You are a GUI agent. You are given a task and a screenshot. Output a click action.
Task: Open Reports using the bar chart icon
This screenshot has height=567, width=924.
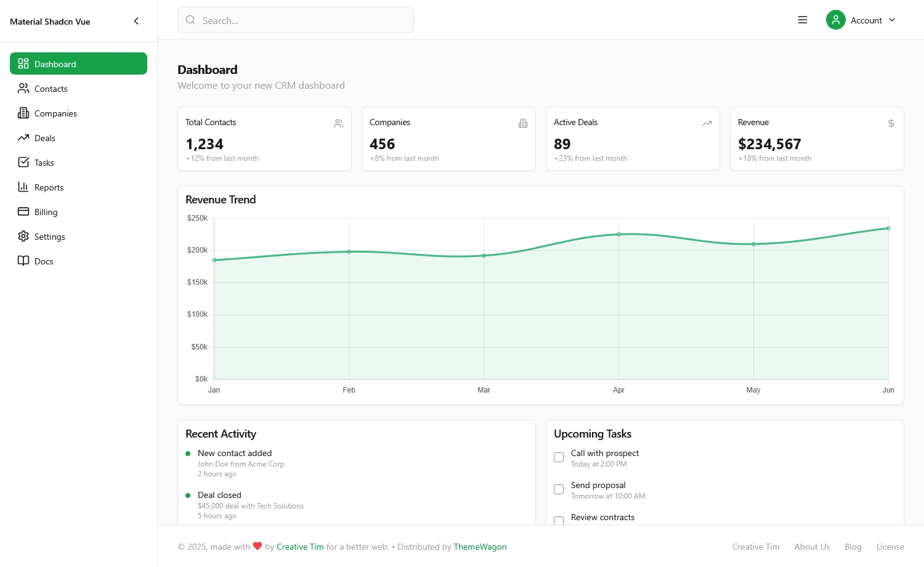point(23,187)
